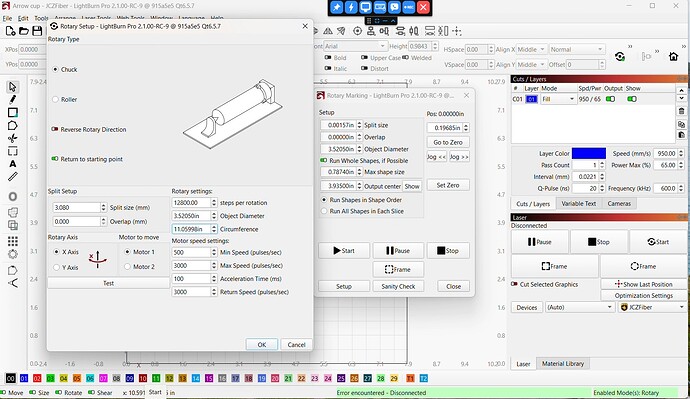Click the rotary tool icon in top right toolbar
Image resolution: width=690 pixels, height=399 pixels.
620,56
